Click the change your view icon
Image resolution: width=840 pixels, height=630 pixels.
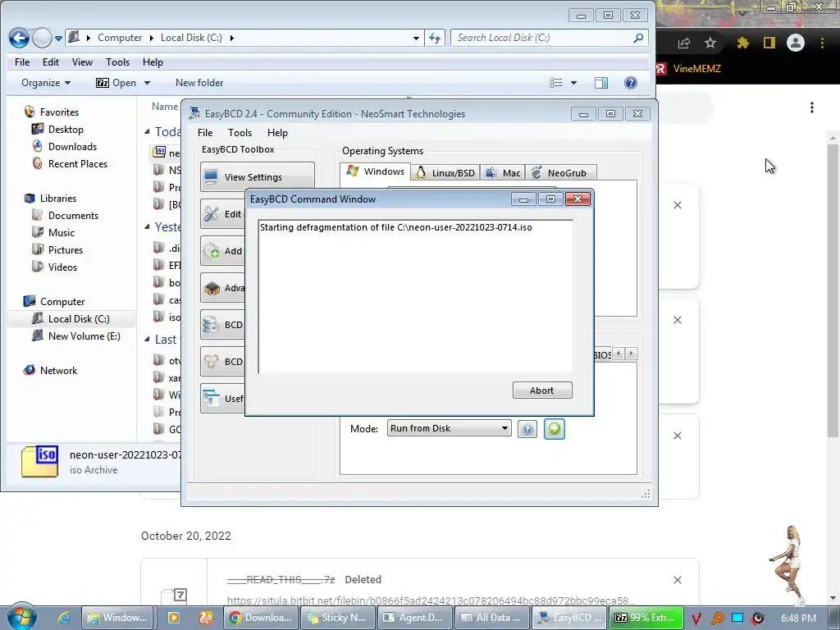555,83
